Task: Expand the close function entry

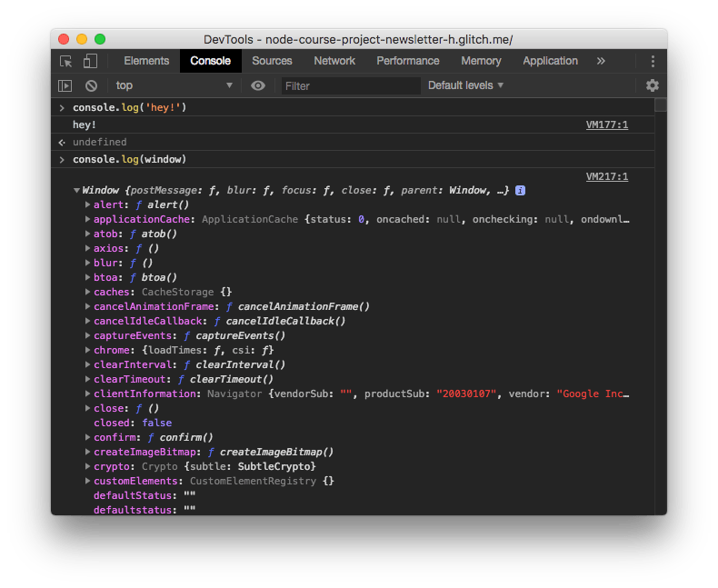Action: click(x=87, y=408)
